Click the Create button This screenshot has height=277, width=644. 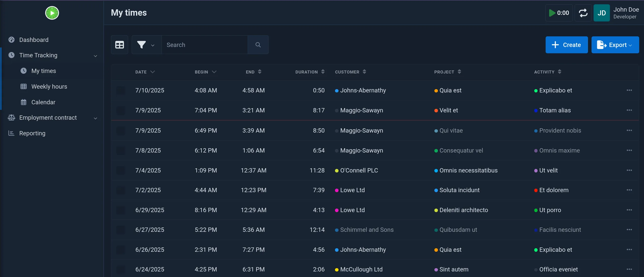pos(566,45)
